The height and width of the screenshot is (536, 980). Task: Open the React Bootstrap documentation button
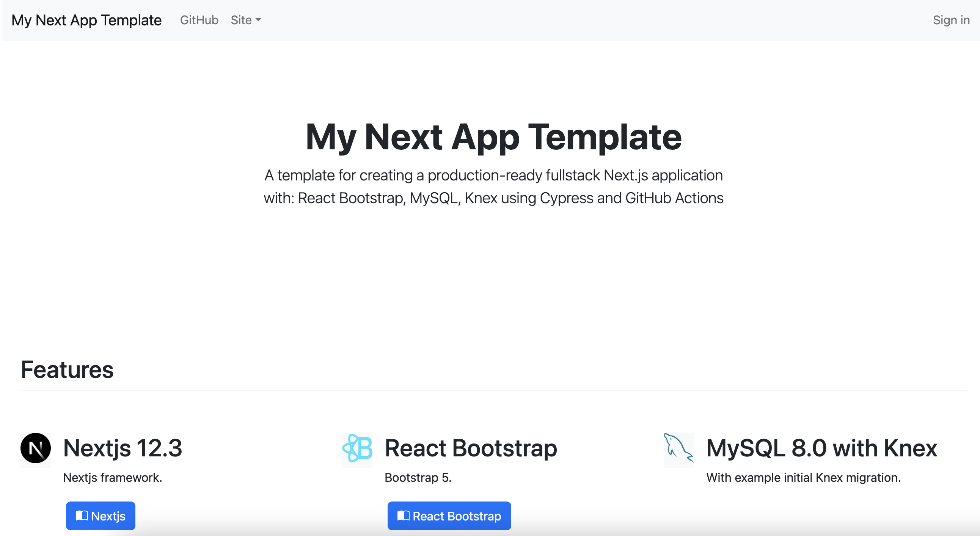(449, 516)
